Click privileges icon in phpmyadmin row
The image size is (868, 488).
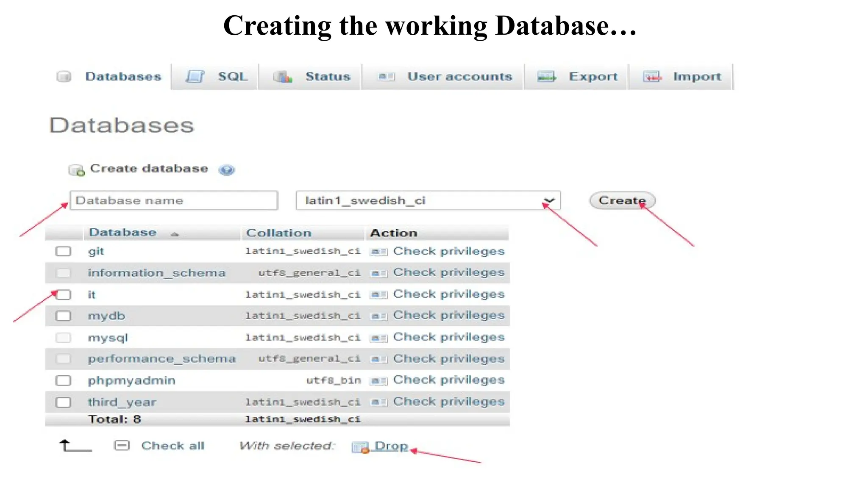(378, 381)
